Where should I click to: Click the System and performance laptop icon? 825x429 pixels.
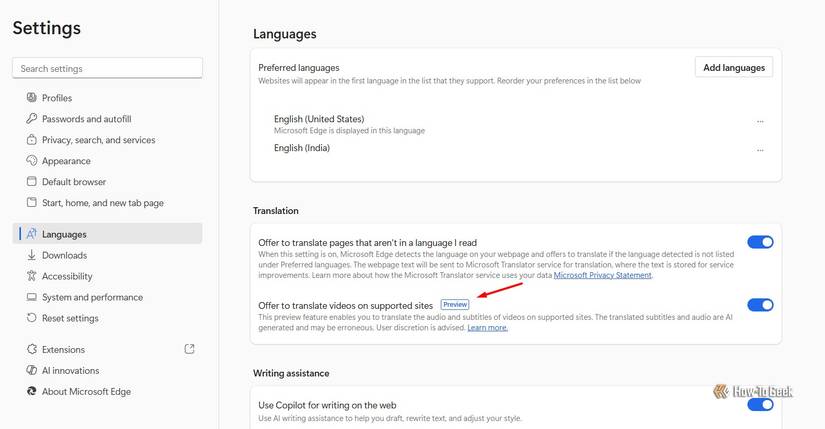click(x=32, y=297)
